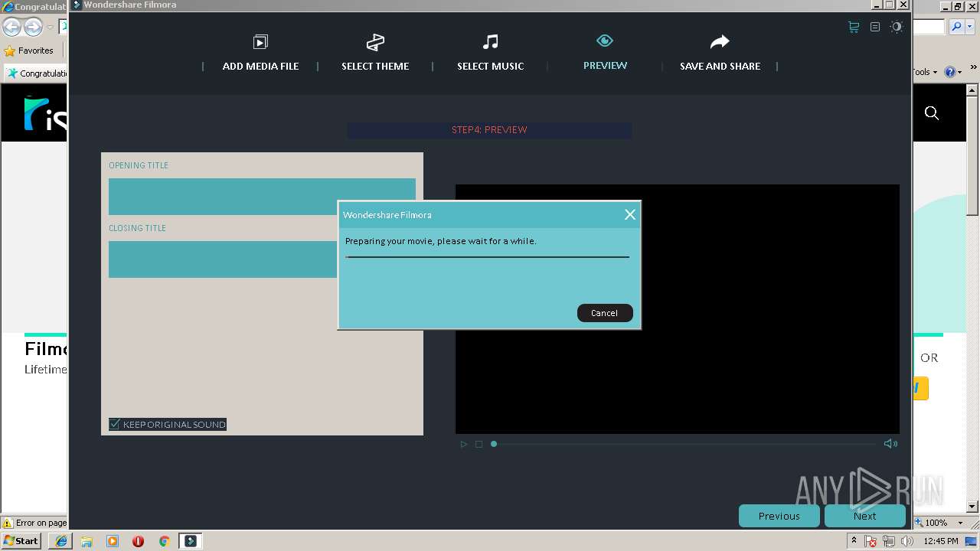The height and width of the screenshot is (551, 980).
Task: Open Google Chrome from the taskbar
Action: coord(164,541)
